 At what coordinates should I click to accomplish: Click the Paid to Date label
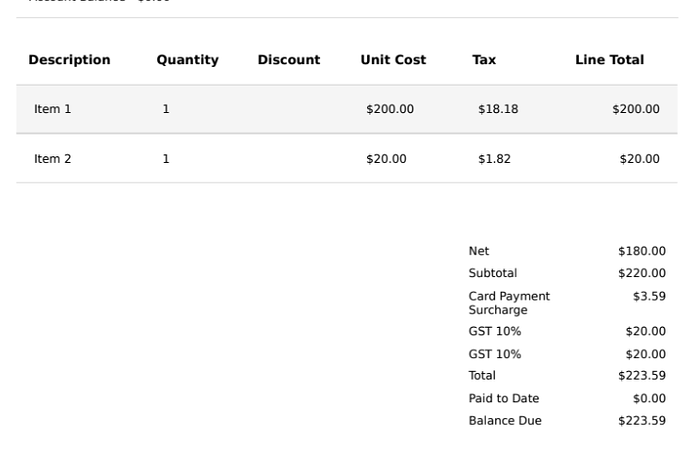[x=504, y=399]
